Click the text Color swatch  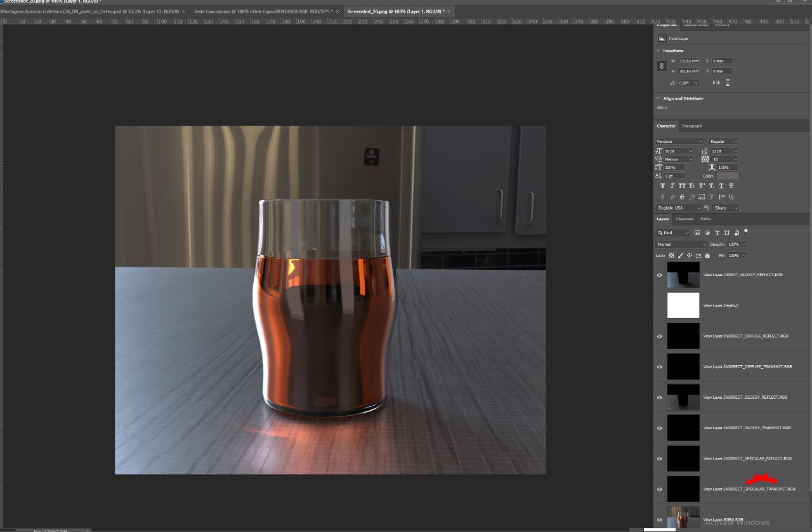[x=728, y=176]
